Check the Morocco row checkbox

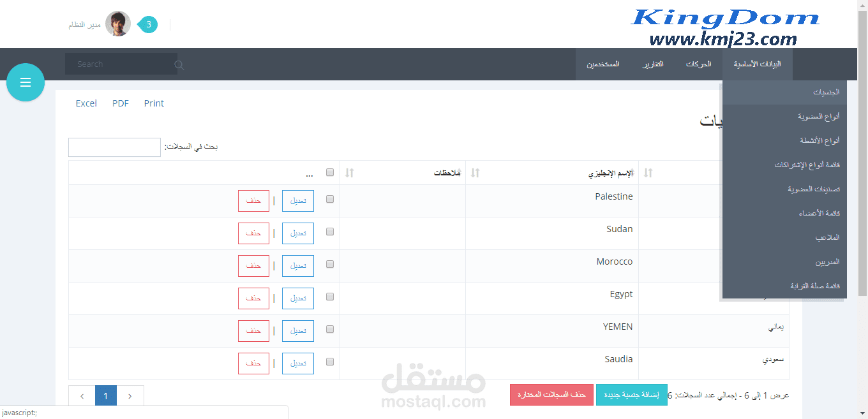pos(330,264)
